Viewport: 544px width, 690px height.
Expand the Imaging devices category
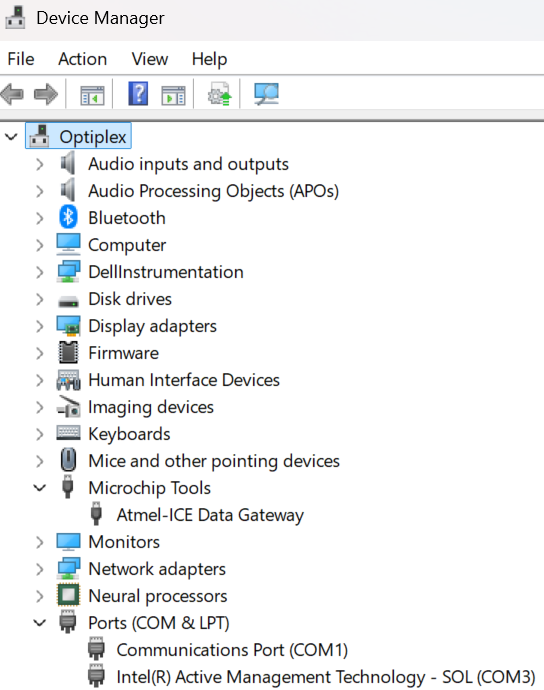coord(40,407)
